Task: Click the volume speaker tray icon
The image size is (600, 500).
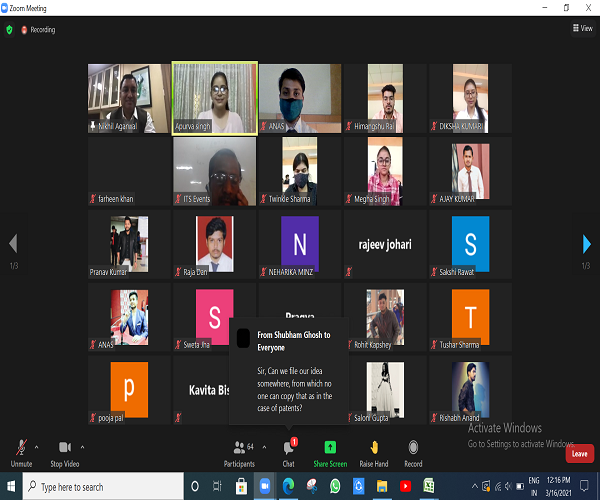Action: (x=508, y=486)
